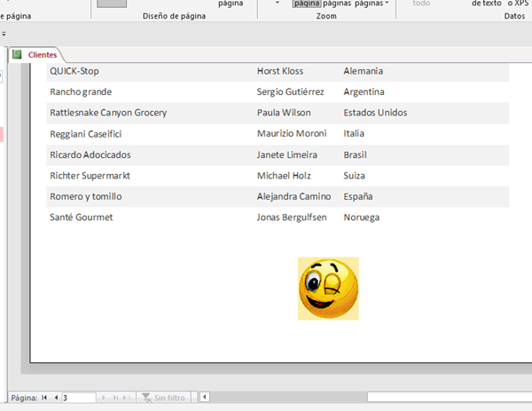Click the winking smiley emoji image
Viewport: 532px width, 411px height.
(x=328, y=288)
